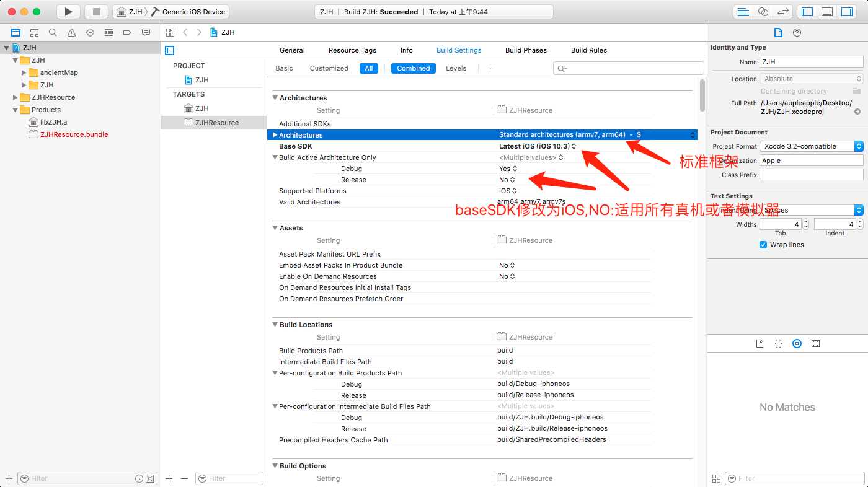The height and width of the screenshot is (487, 868).
Task: Show the File inspector
Action: click(779, 33)
